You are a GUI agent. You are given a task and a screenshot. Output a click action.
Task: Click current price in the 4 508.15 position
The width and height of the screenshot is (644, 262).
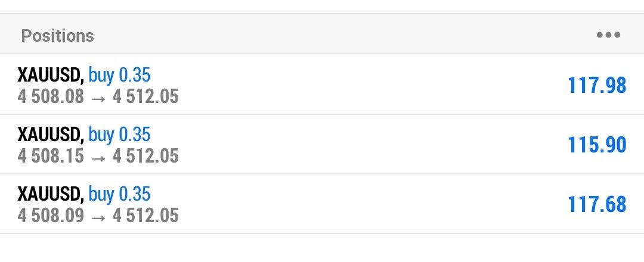(x=145, y=156)
